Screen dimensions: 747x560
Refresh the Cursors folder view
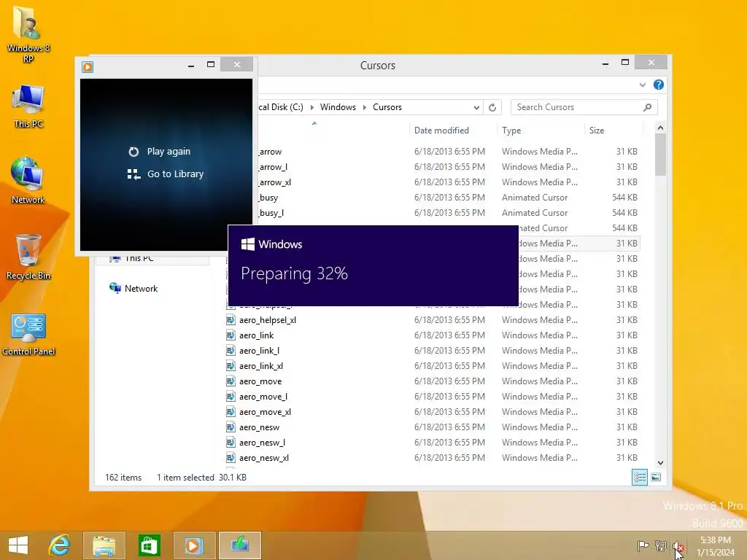(x=492, y=108)
